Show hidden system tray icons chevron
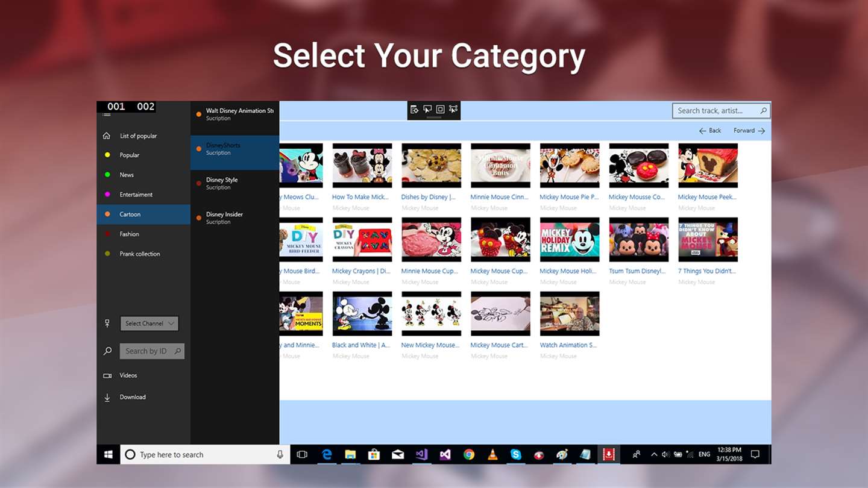The width and height of the screenshot is (868, 488). tap(654, 455)
